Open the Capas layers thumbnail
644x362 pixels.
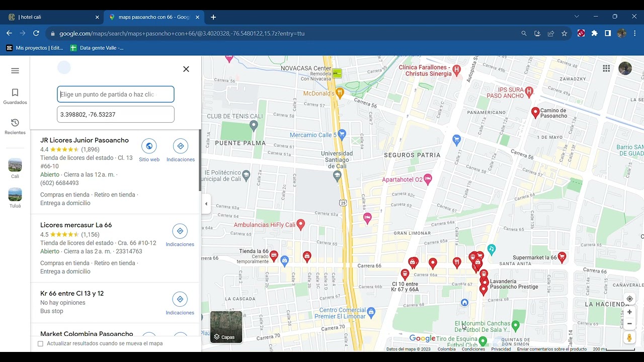[x=226, y=327]
